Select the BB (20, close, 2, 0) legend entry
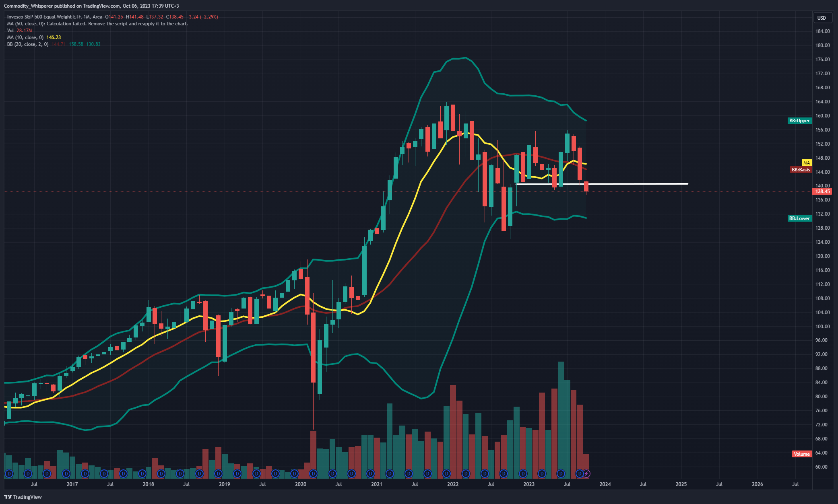 tap(28, 44)
